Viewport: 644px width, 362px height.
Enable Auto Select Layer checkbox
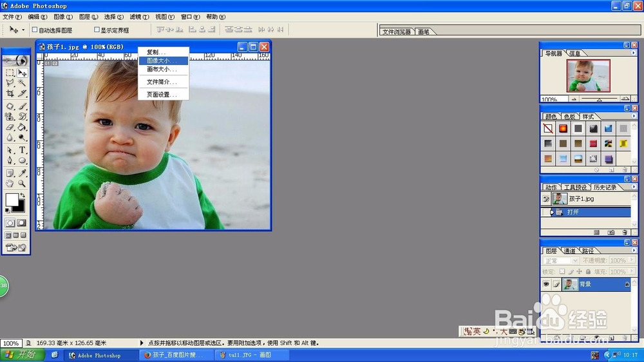pos(35,30)
